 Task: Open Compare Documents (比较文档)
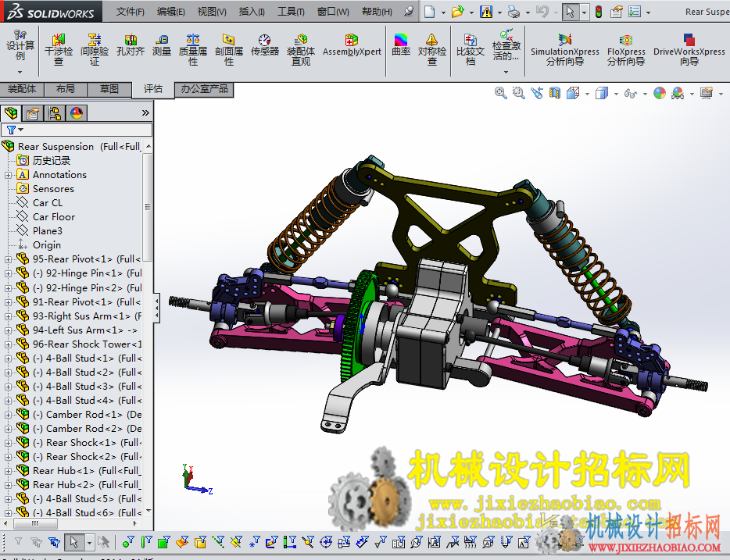[x=471, y=49]
